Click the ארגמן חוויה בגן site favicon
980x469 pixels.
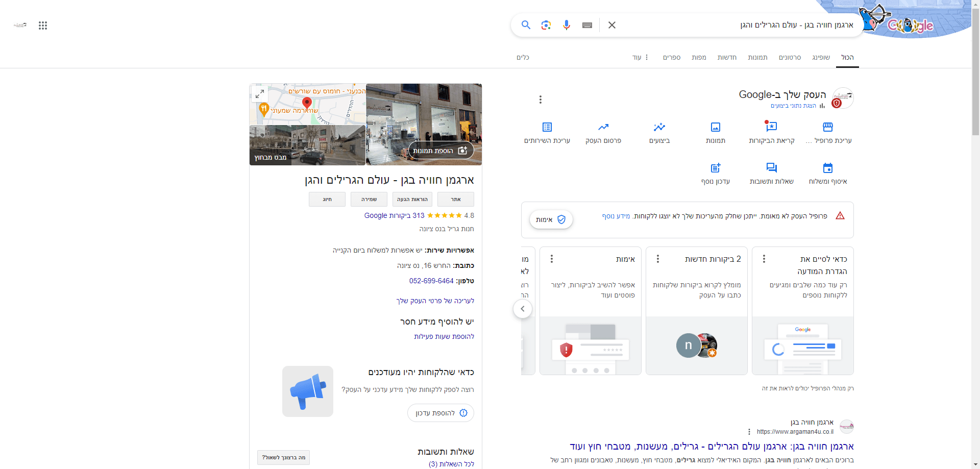[847, 426]
